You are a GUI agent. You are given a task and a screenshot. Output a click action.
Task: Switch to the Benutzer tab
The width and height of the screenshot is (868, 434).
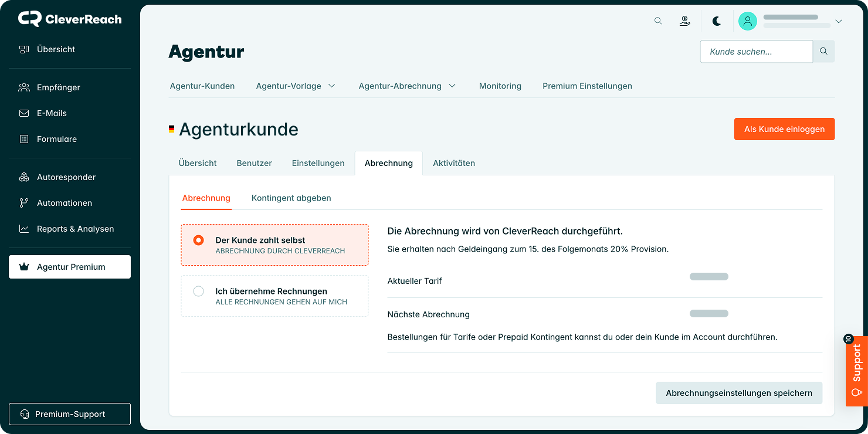point(254,163)
